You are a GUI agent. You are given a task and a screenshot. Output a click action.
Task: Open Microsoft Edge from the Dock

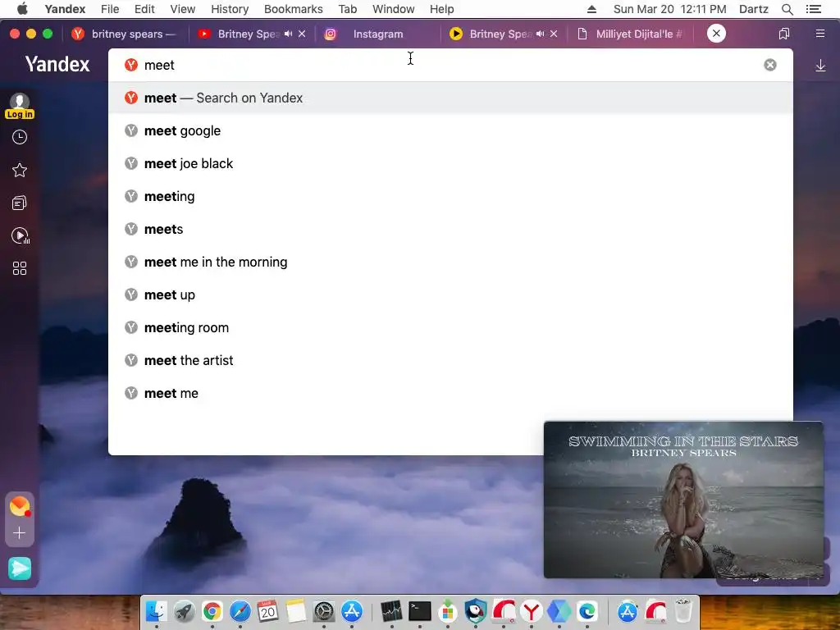click(x=587, y=611)
